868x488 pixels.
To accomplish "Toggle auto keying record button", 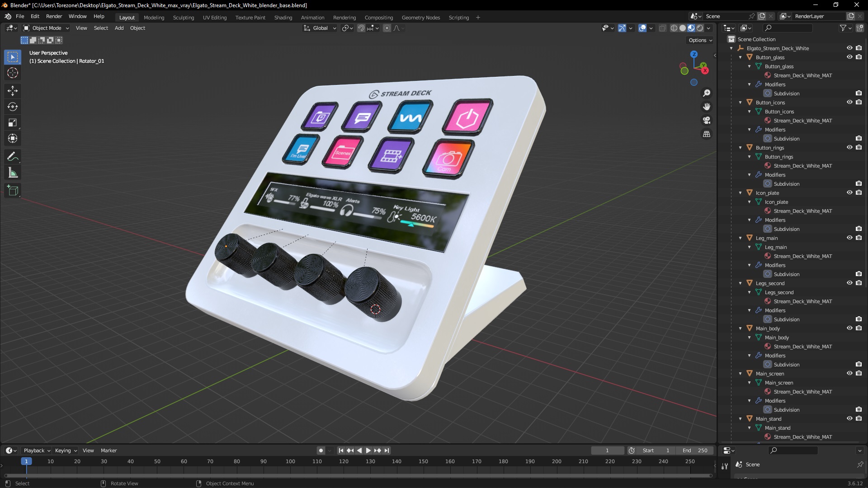I will pyautogui.click(x=321, y=450).
